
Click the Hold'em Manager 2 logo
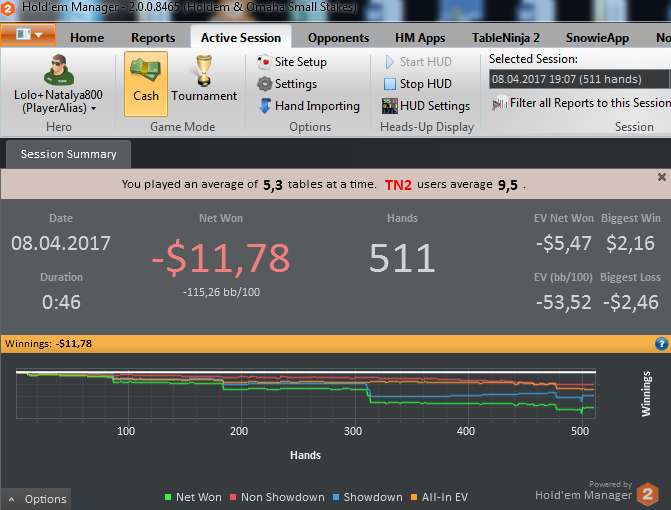click(647, 494)
